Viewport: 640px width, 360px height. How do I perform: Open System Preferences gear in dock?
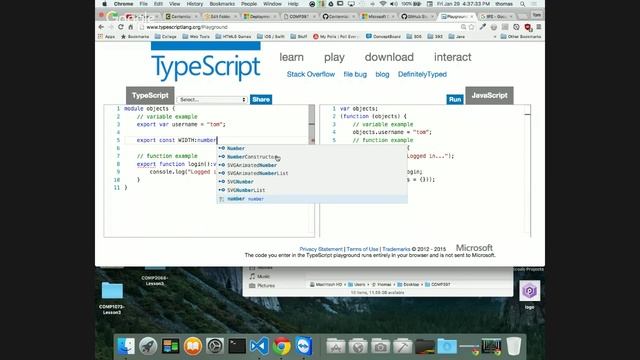coord(215,346)
